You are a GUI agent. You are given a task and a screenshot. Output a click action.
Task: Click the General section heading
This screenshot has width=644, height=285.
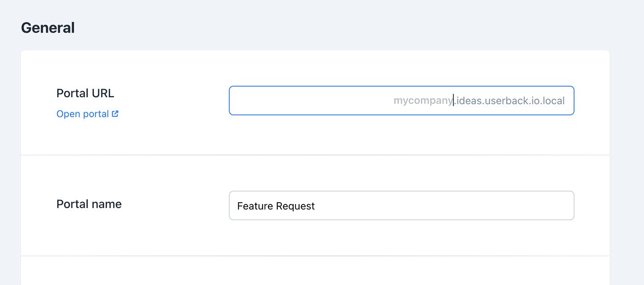[48, 28]
